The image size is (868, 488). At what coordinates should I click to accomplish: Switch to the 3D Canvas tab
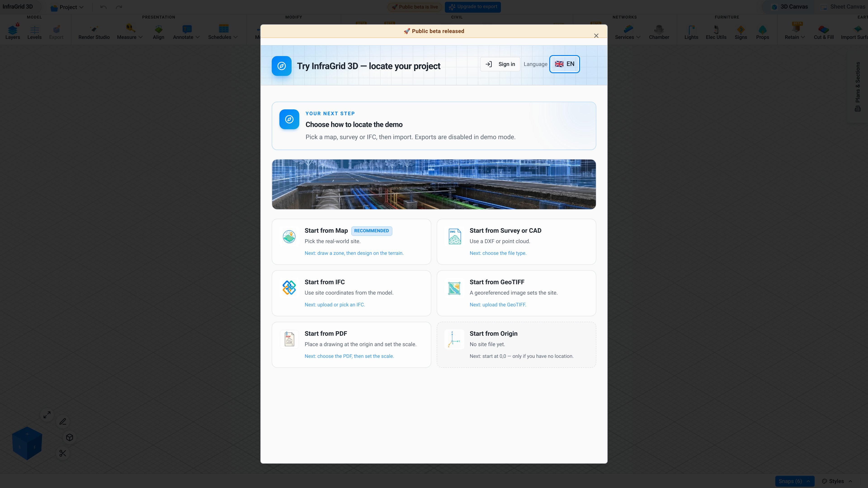pyautogui.click(x=790, y=7)
